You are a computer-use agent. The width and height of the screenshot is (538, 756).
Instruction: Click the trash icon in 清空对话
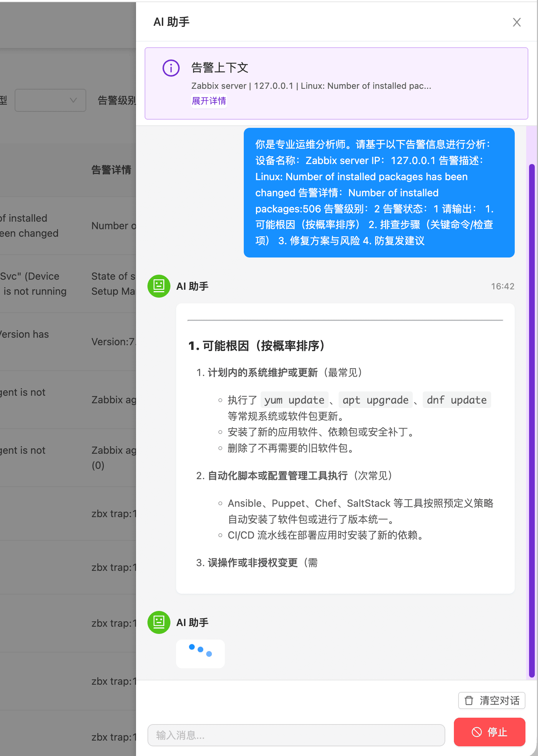click(x=469, y=700)
